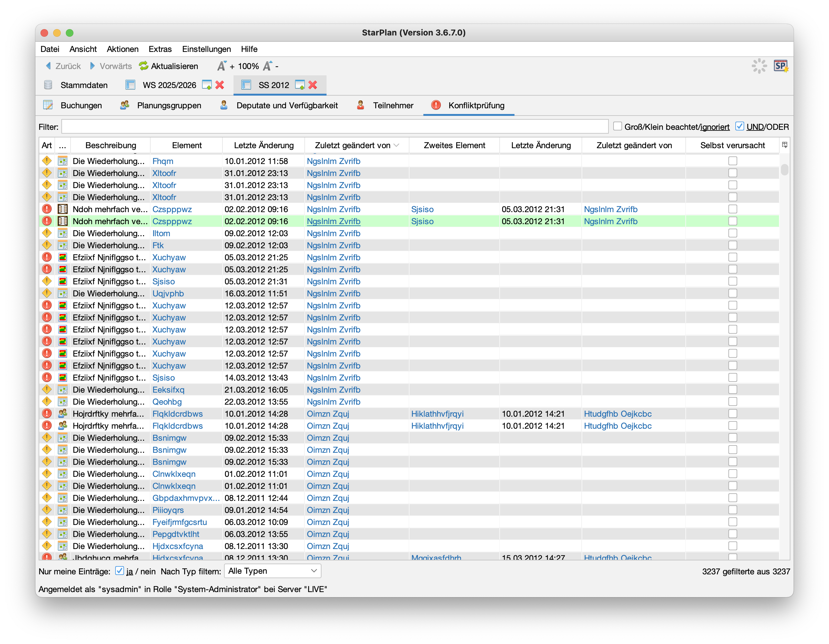The width and height of the screenshot is (829, 644).
Task: Click the Hiklathhvfjrqyi link in the Zweites Element column
Action: pyautogui.click(x=437, y=414)
